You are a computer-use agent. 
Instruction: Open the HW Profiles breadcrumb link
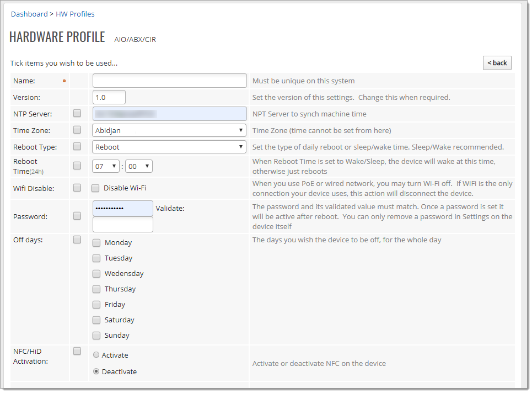75,14
